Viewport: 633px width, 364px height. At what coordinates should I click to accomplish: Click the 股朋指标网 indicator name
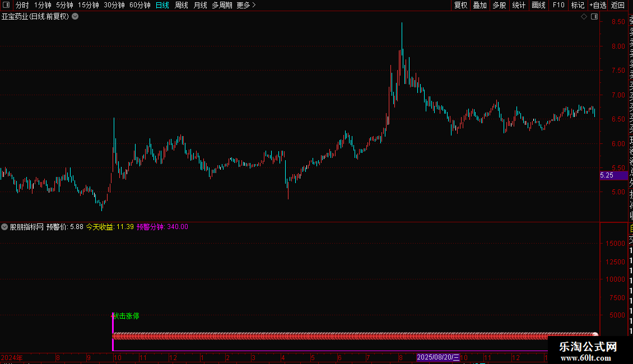coord(27,227)
